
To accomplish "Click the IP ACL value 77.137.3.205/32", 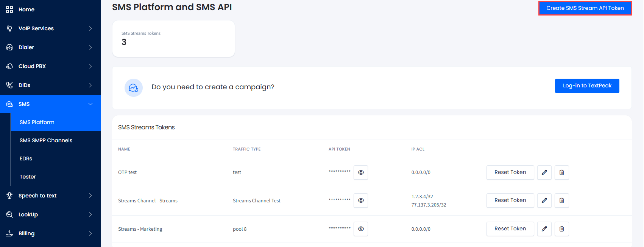I will [x=429, y=205].
